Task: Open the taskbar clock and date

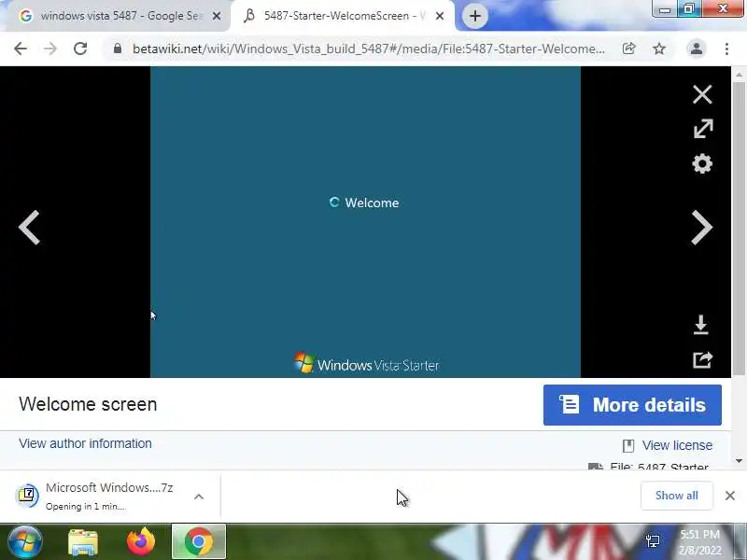Action: pyautogui.click(x=699, y=542)
